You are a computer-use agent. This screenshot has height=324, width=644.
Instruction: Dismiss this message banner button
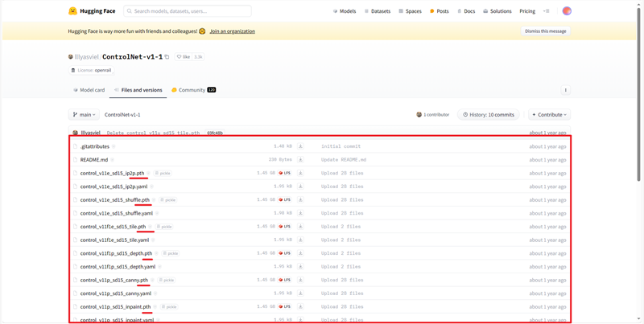click(545, 31)
